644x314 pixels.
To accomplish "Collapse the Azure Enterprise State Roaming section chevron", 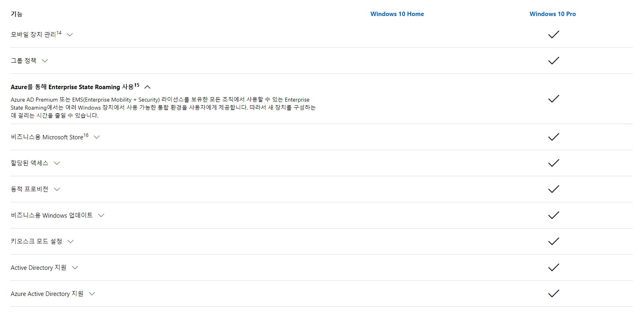I will click(148, 87).
